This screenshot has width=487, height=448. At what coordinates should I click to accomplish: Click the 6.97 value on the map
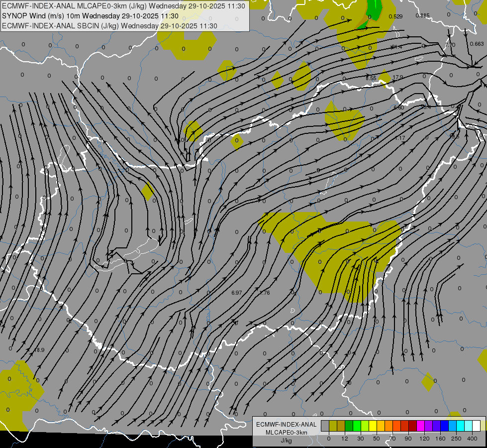pos(237,293)
